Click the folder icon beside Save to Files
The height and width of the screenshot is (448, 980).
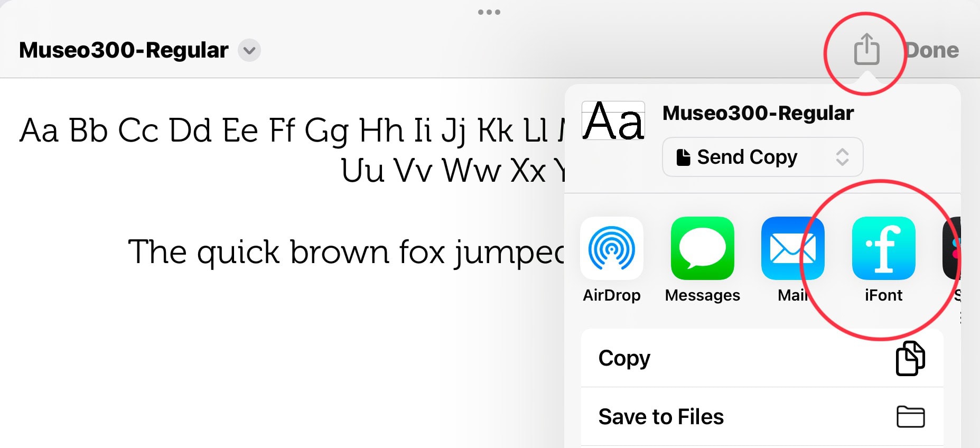point(910,417)
